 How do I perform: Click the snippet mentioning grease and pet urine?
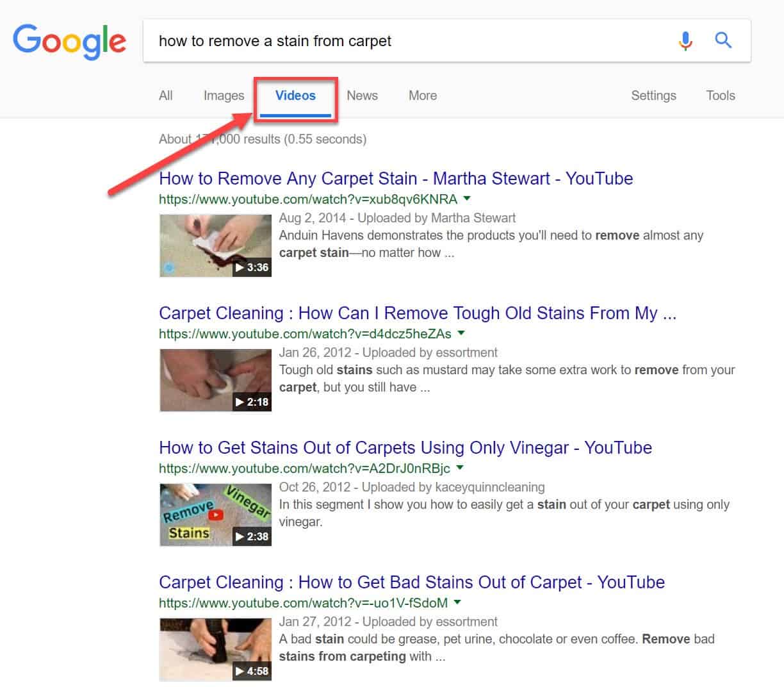point(496,648)
